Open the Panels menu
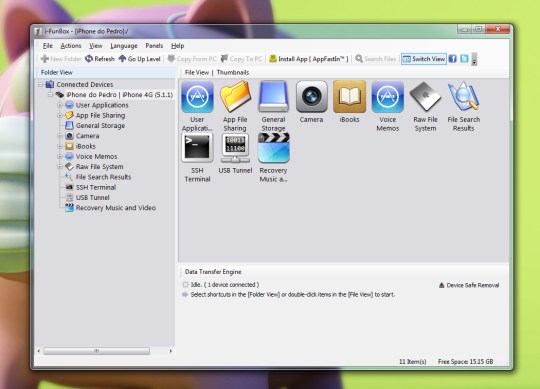 click(154, 46)
